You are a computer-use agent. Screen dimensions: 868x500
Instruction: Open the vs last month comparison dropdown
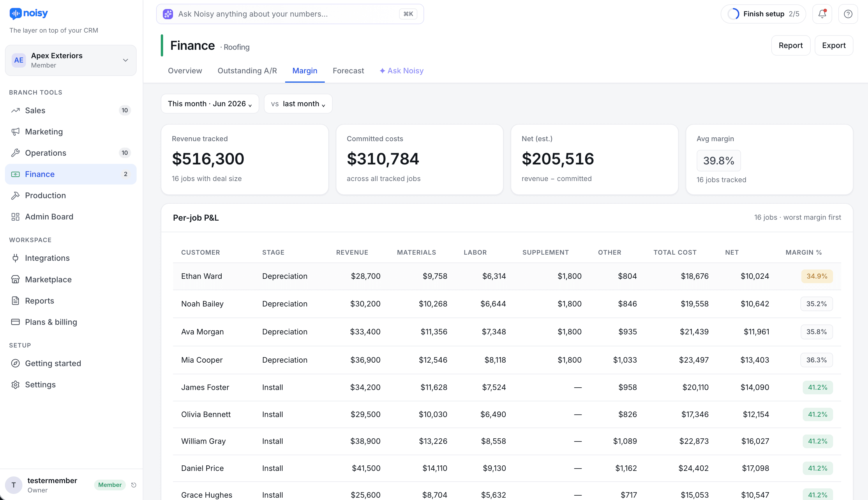[x=298, y=104]
